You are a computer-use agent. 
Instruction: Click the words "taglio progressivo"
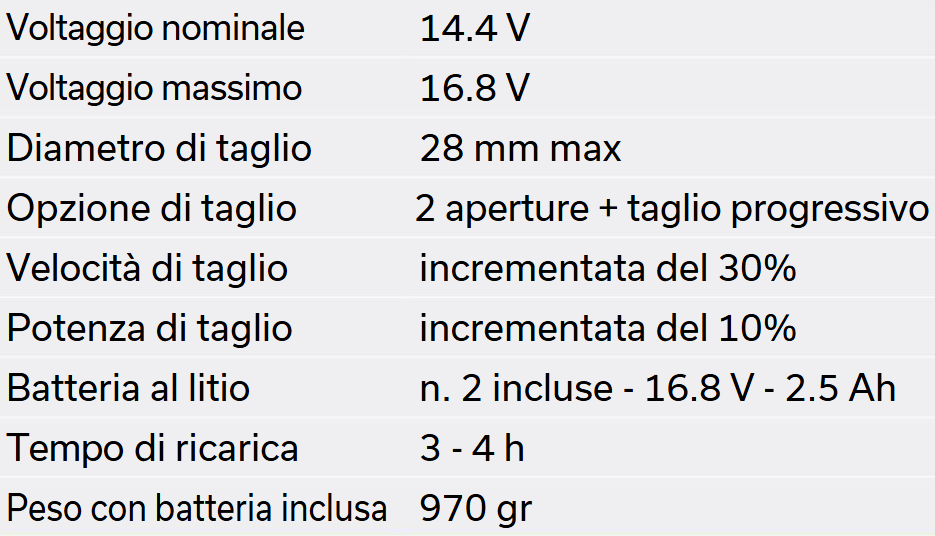click(x=778, y=209)
